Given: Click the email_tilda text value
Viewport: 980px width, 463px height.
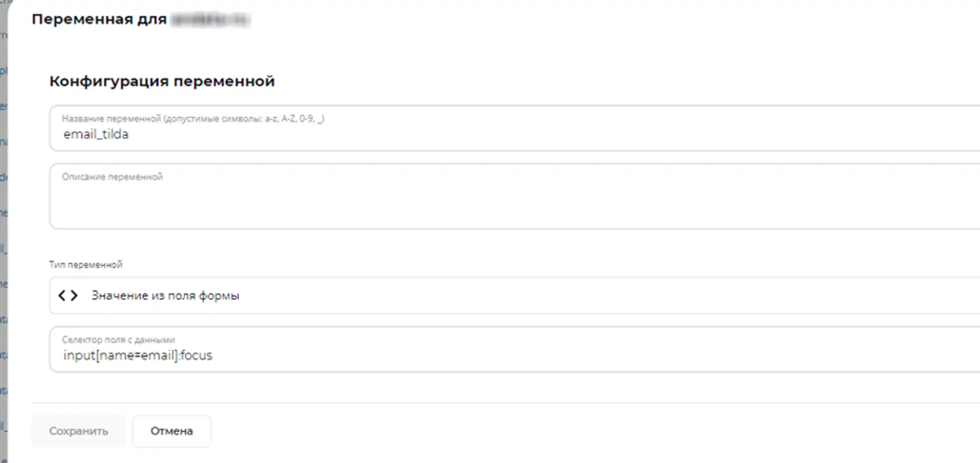Looking at the screenshot, I should coord(96,134).
